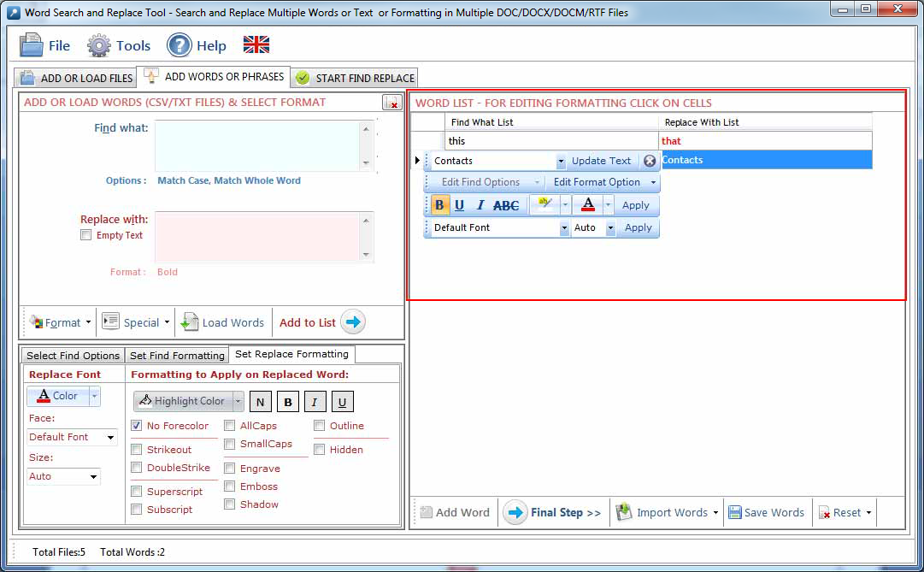Open Select Find Options tab

point(73,356)
